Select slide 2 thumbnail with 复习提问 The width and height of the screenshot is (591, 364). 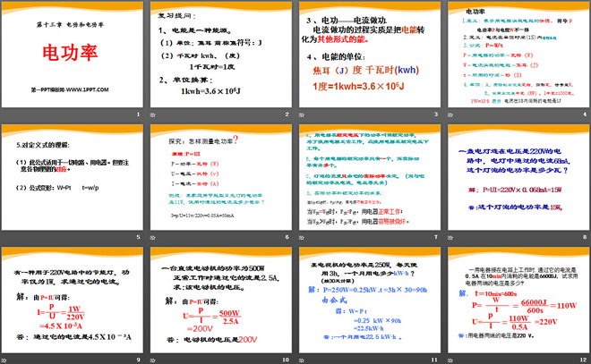click(221, 55)
